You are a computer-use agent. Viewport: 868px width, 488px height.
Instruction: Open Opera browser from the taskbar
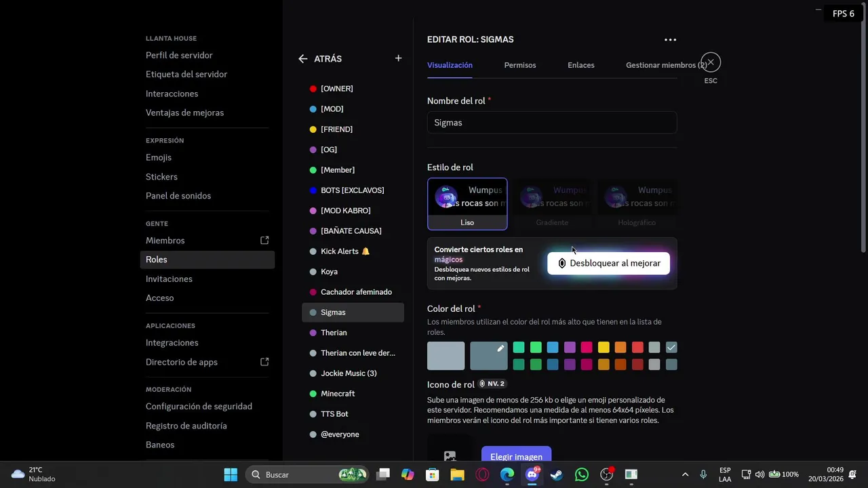[x=482, y=474]
